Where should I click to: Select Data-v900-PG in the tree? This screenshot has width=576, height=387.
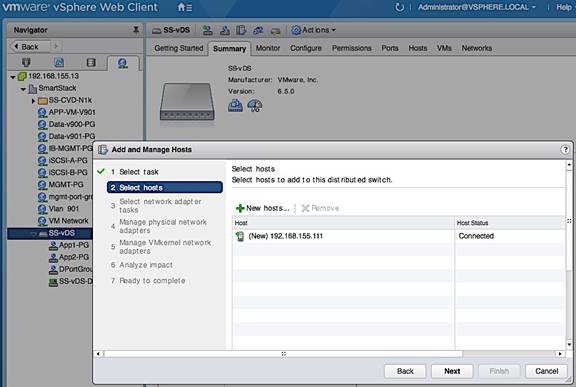(x=66, y=124)
